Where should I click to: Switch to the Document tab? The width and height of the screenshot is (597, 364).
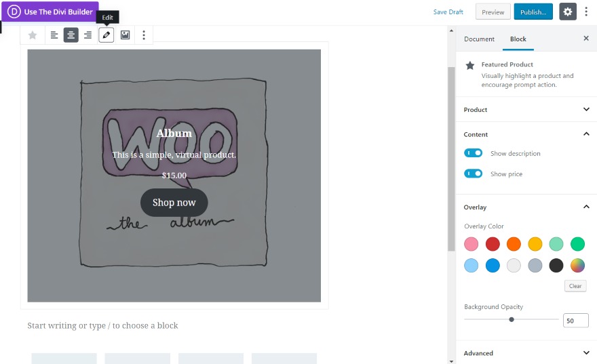pyautogui.click(x=479, y=39)
